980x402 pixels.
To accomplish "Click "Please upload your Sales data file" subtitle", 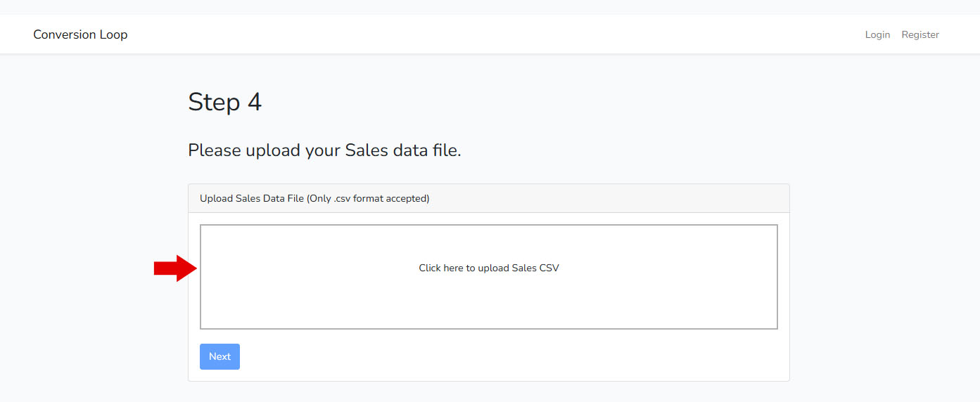I will coord(324,150).
